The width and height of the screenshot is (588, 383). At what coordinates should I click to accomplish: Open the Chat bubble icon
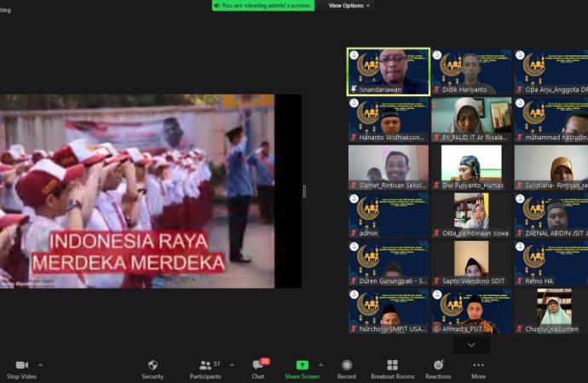pyautogui.click(x=258, y=364)
